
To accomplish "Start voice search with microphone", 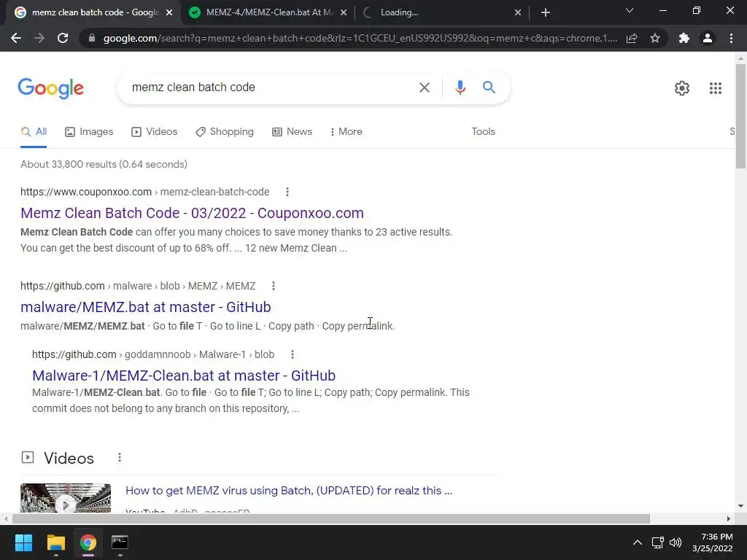I will (460, 87).
